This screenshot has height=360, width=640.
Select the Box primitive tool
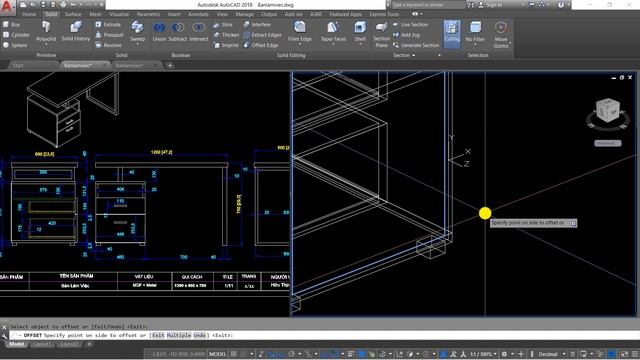[11, 25]
